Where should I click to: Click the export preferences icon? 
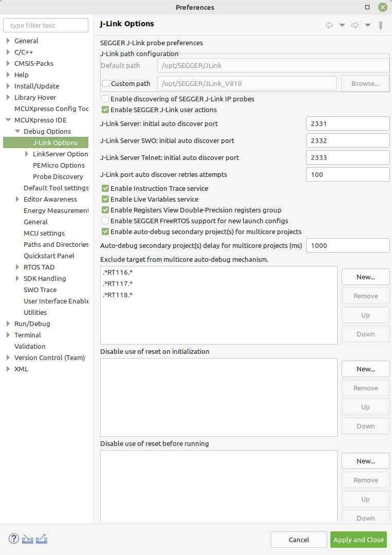click(42, 539)
